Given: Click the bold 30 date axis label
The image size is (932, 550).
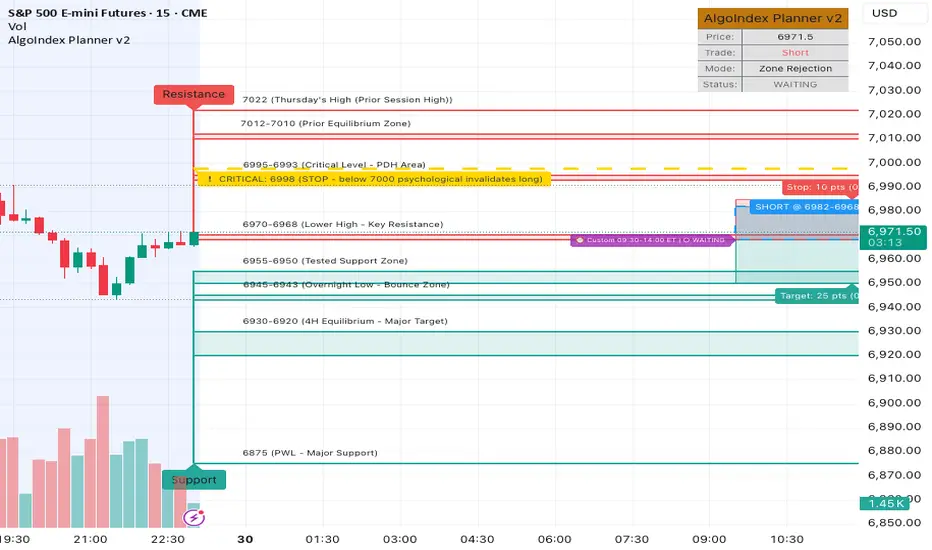Looking at the screenshot, I should tap(245, 539).
